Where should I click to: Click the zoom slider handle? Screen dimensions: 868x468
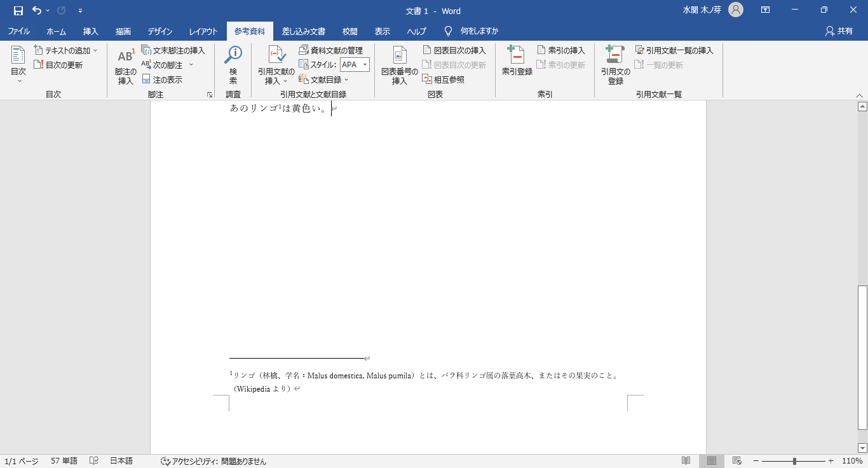pyautogui.click(x=794, y=461)
